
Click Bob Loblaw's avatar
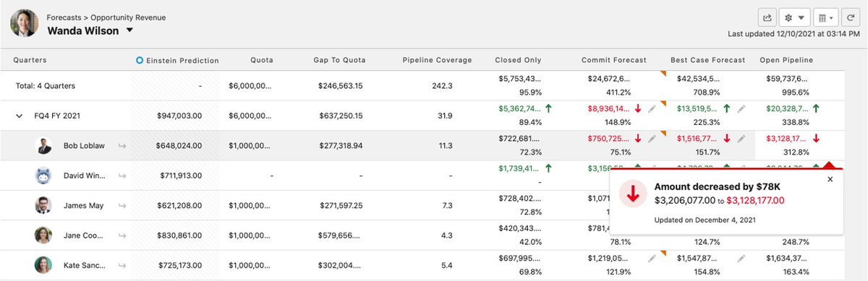coord(43,145)
